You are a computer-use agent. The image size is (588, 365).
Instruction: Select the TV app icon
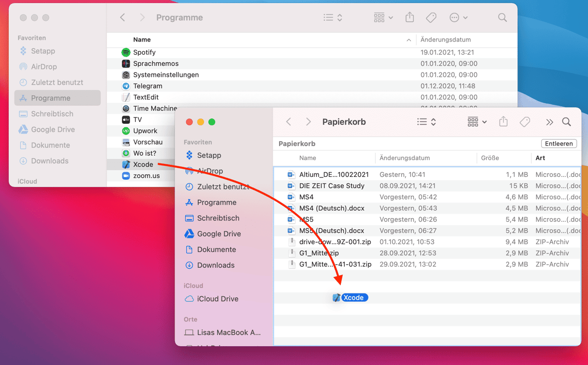coord(126,119)
